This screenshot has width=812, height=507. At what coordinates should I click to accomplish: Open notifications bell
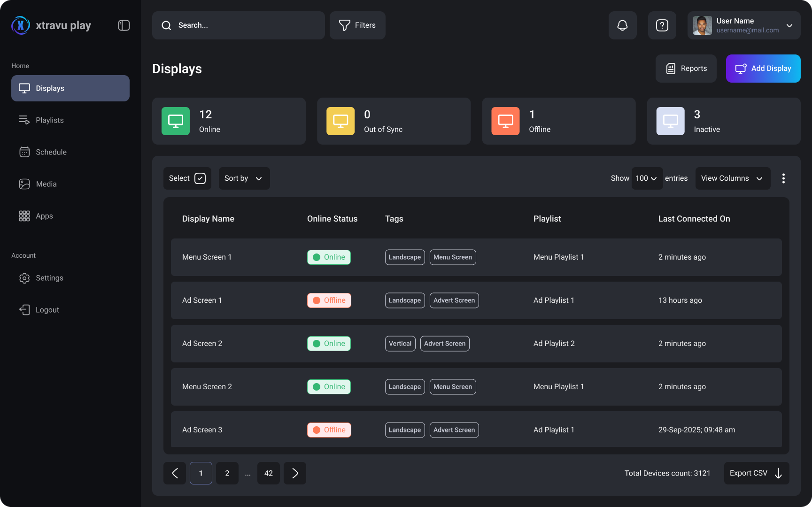(x=623, y=25)
